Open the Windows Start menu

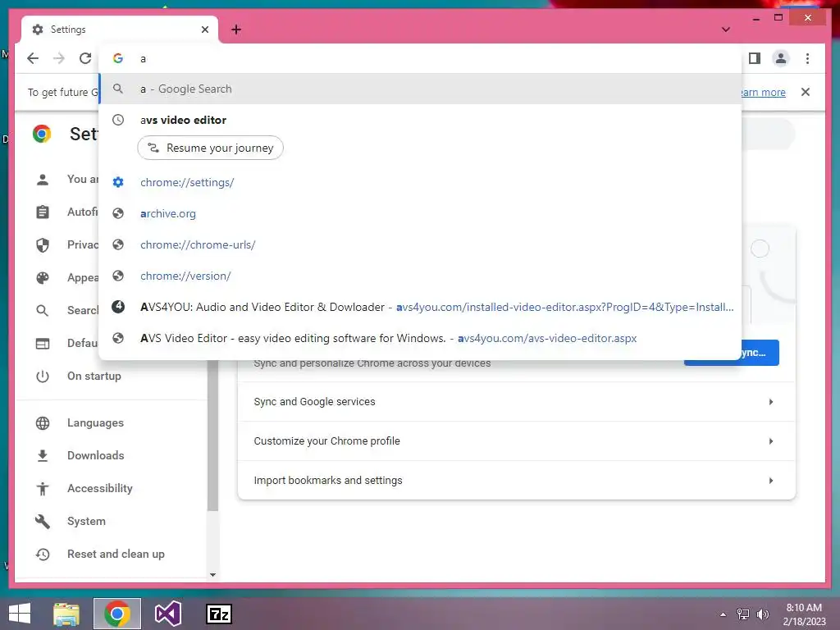[x=20, y=614]
